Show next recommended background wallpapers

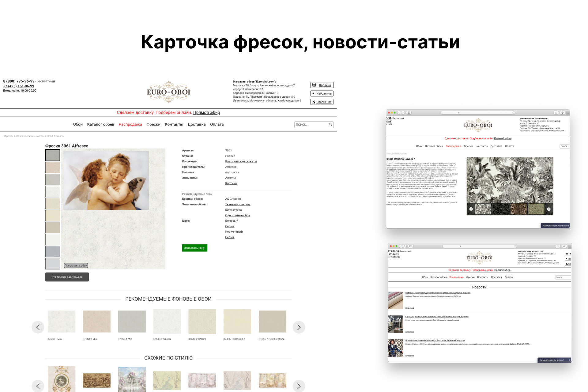(299, 327)
